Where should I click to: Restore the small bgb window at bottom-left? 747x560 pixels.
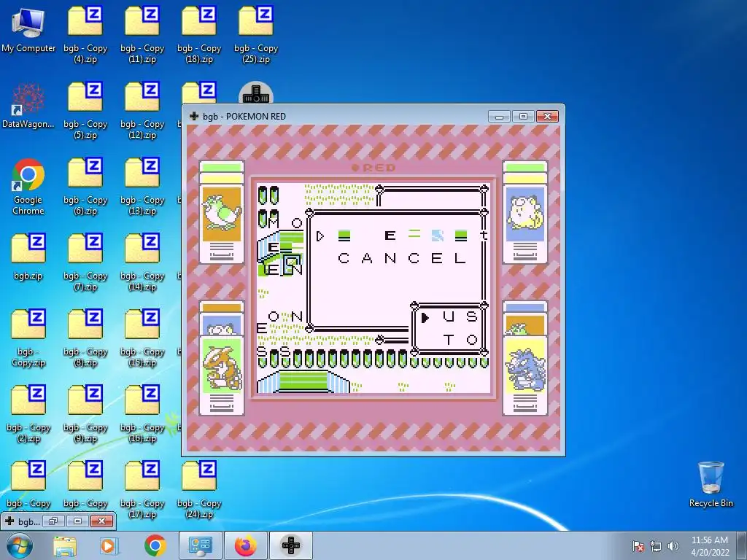[x=53, y=521]
